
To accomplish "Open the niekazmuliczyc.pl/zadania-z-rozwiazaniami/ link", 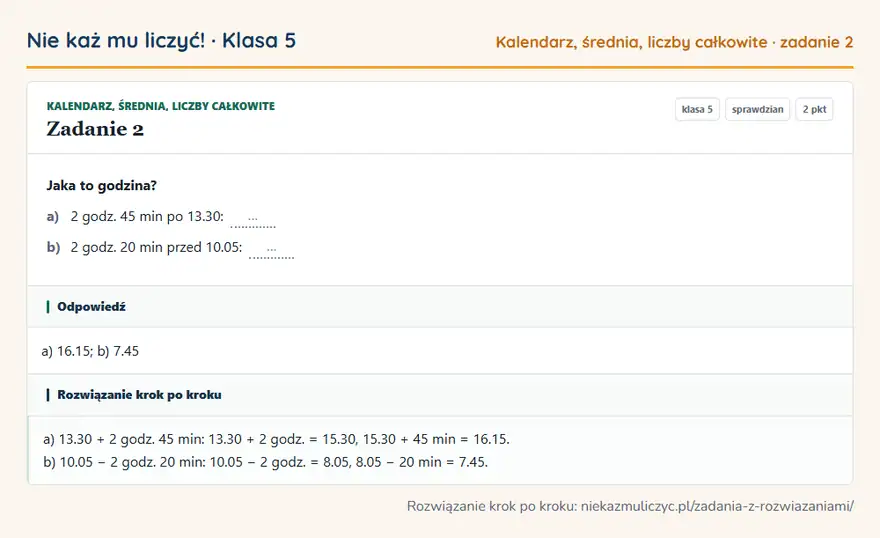I will click(717, 506).
